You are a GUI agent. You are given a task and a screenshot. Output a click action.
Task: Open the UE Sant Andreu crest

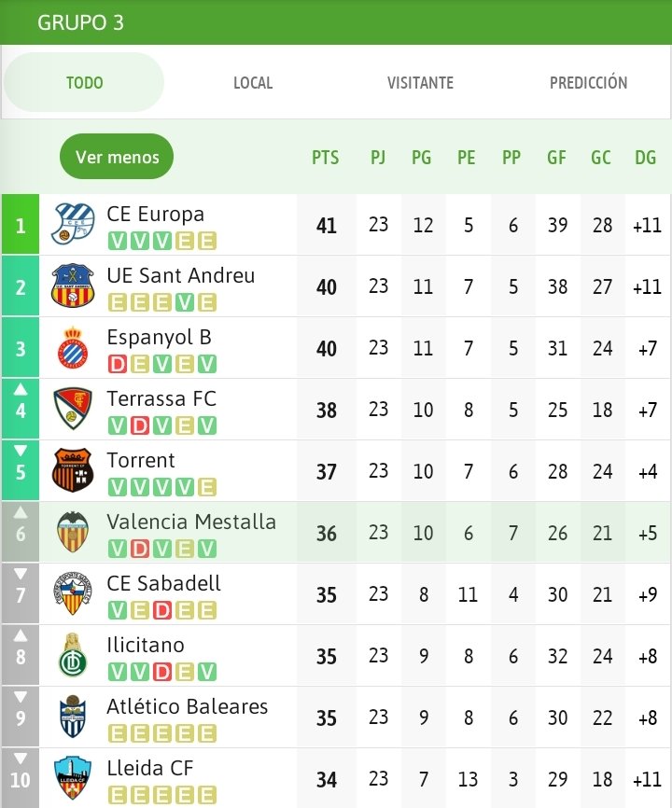pos(73,286)
